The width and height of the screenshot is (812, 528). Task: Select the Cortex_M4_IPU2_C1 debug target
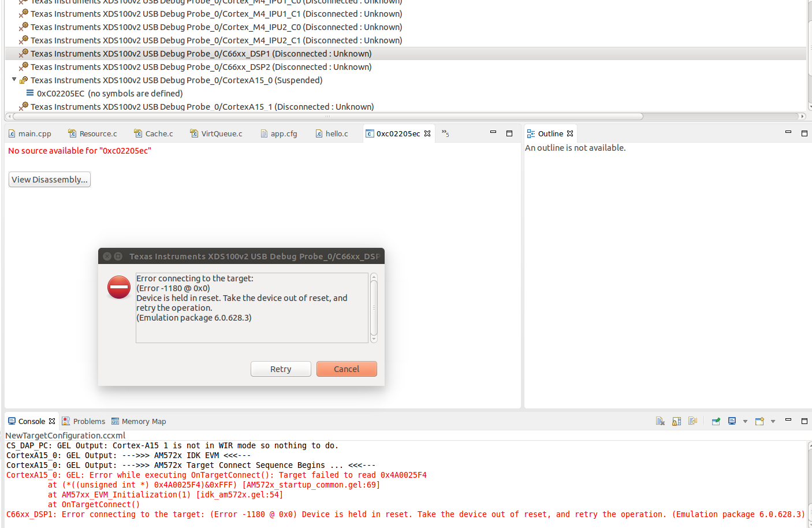(x=217, y=40)
